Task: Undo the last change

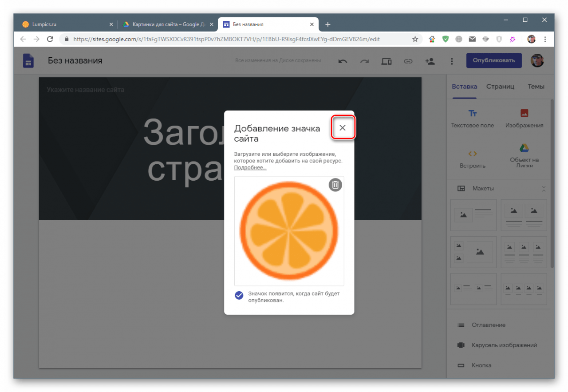Action: click(x=343, y=61)
